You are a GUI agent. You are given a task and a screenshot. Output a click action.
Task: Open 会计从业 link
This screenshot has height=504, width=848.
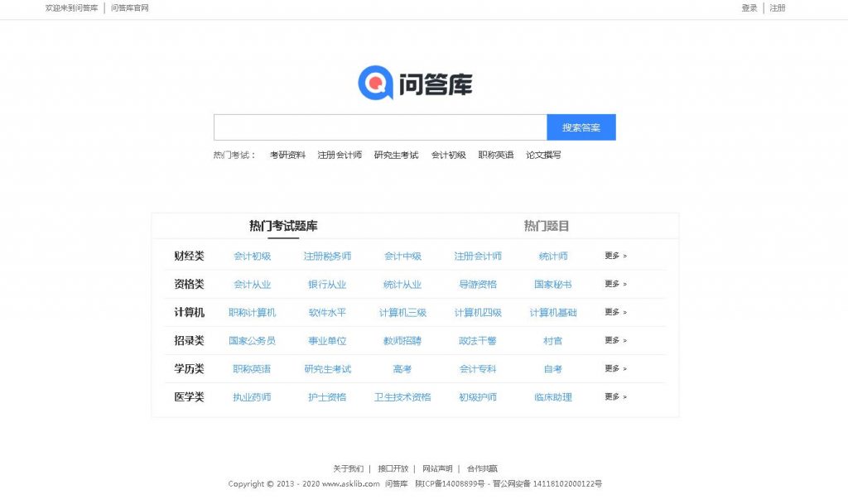252,284
